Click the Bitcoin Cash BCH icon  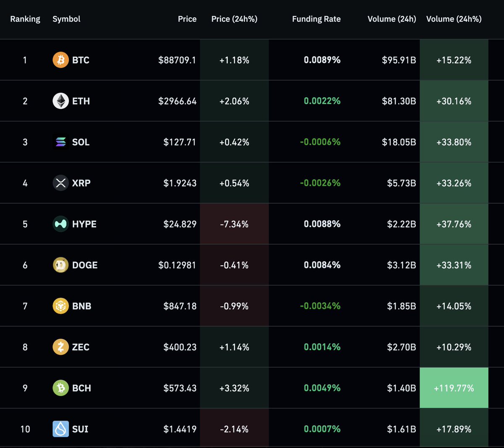60,388
